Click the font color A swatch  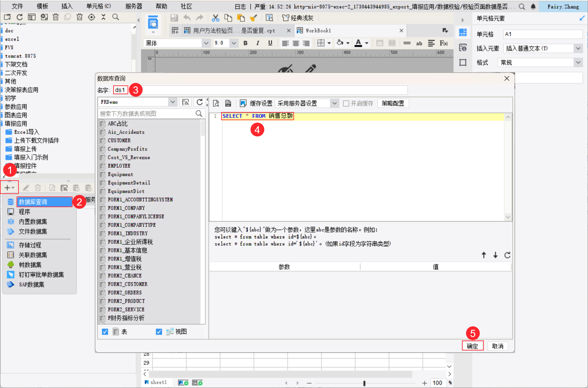(x=358, y=43)
